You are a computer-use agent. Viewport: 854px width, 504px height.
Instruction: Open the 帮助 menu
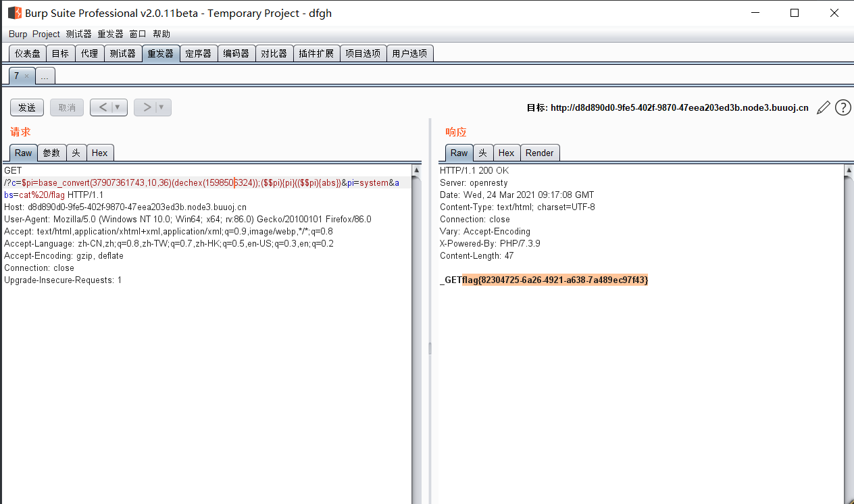pos(161,34)
